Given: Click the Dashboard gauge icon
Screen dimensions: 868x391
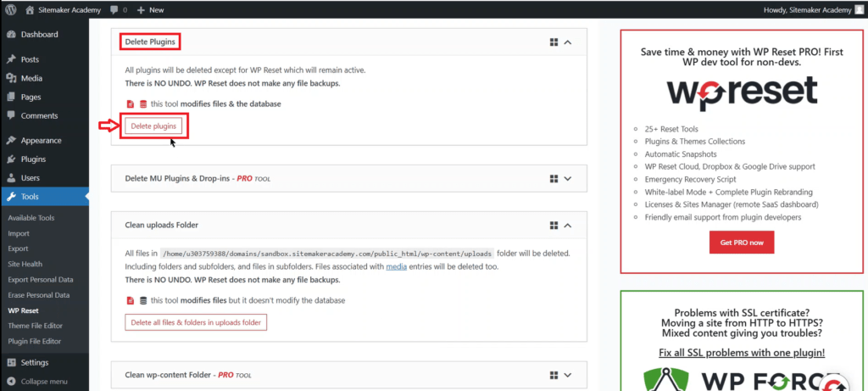Looking at the screenshot, I should [11, 34].
